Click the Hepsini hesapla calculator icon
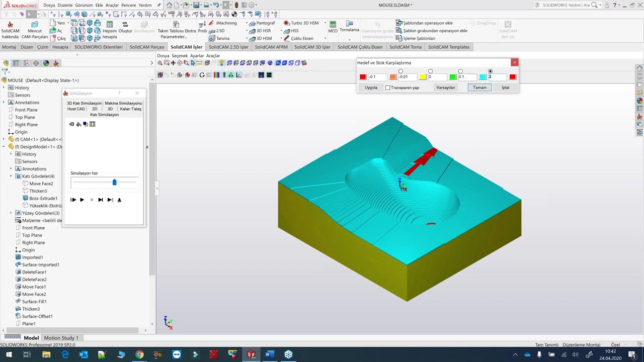This screenshot has height=362, width=644. pyautogui.click(x=110, y=24)
